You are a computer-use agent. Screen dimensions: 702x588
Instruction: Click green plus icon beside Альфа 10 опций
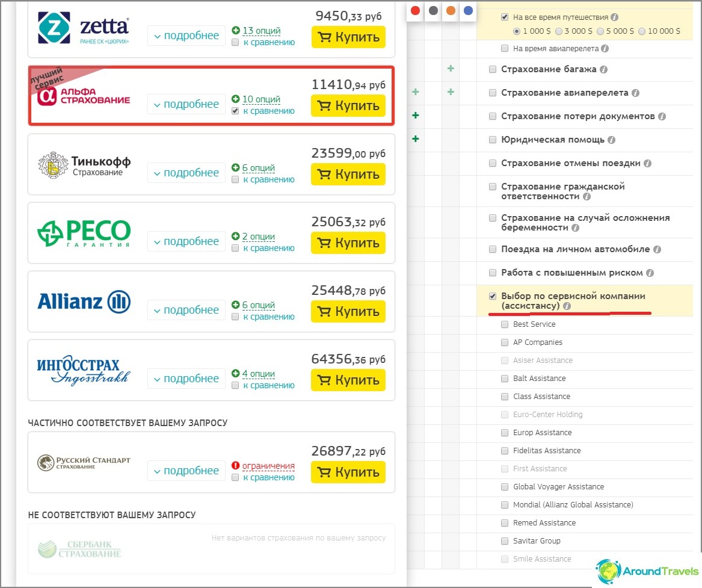tap(235, 99)
